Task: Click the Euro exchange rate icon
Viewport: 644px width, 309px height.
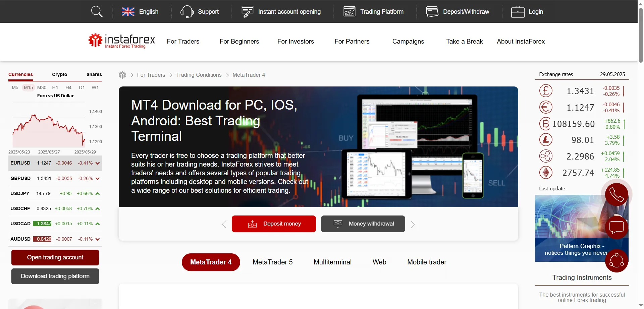Action: [546, 107]
